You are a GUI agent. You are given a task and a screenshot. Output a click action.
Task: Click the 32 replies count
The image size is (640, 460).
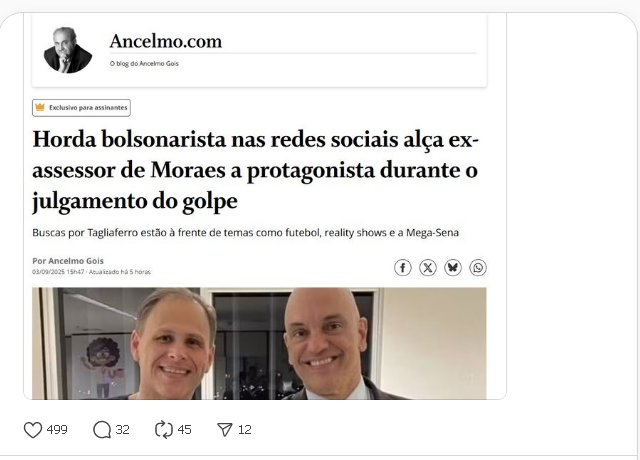[122, 430]
